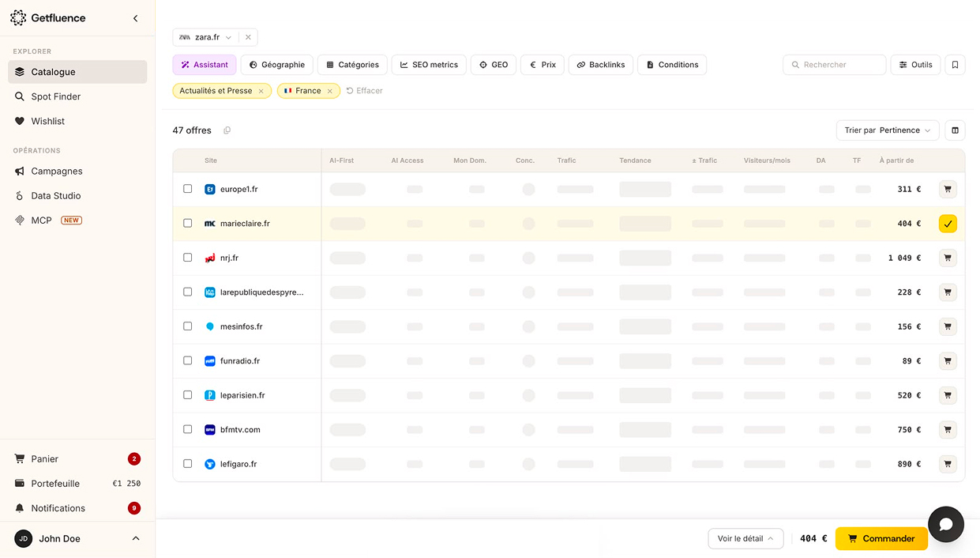Expand Voir le détail
Image resolution: width=980 pixels, height=558 pixels.
(x=745, y=538)
